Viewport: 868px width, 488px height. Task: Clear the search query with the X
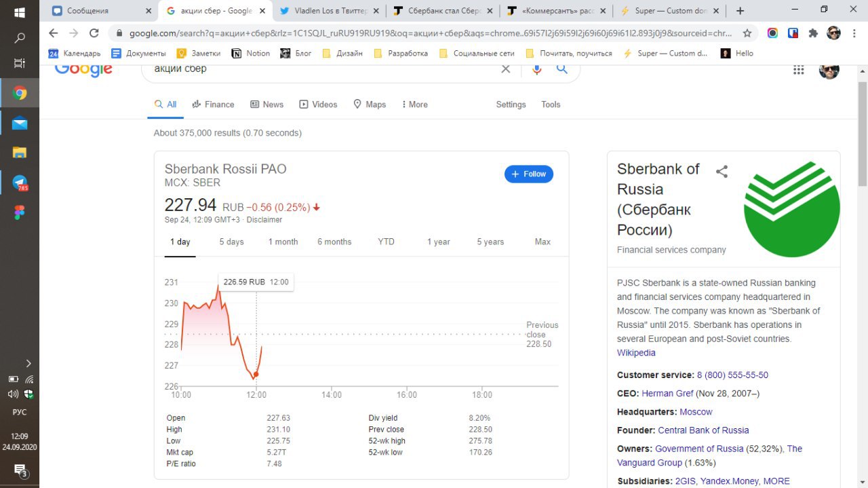point(505,69)
